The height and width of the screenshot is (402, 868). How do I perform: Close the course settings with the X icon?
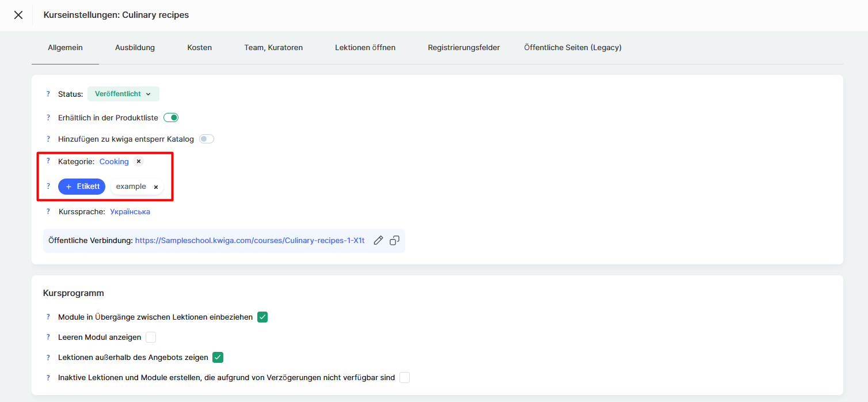(x=18, y=15)
